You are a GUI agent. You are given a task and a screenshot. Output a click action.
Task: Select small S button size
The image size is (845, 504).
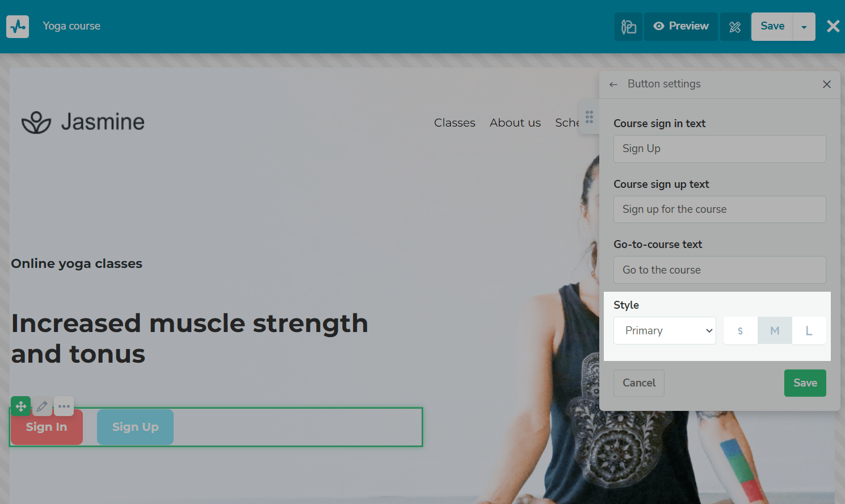pyautogui.click(x=740, y=330)
